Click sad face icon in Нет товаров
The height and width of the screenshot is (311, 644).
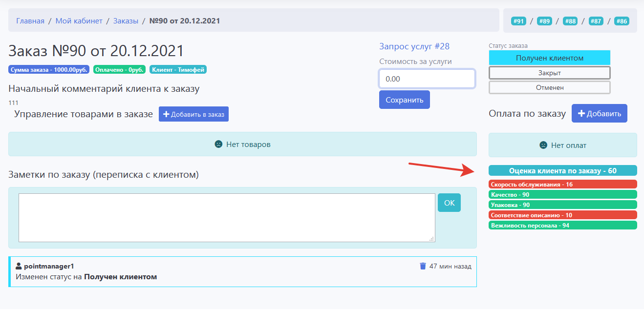coord(218,145)
